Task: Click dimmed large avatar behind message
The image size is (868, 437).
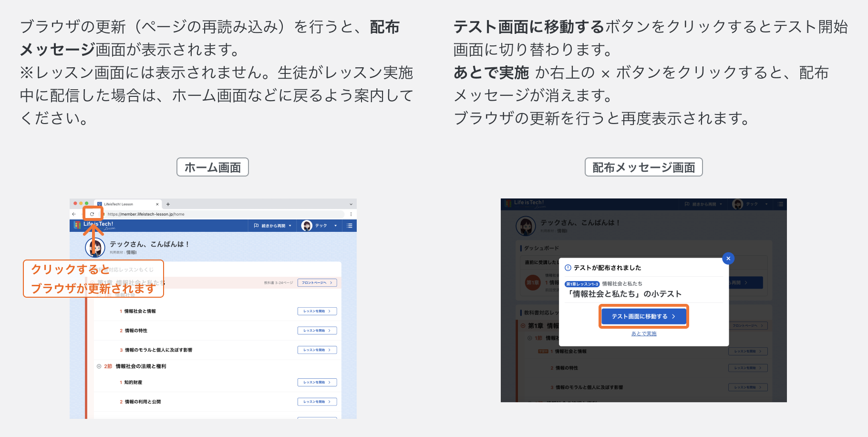Action: (526, 226)
